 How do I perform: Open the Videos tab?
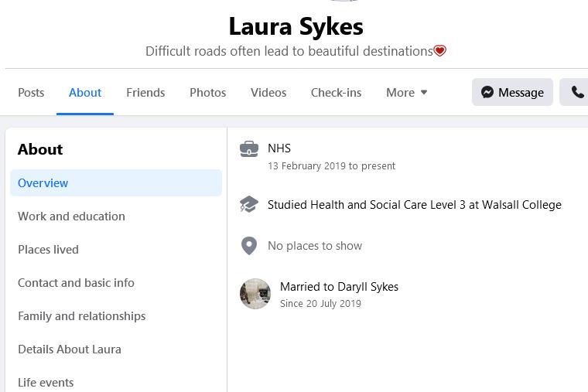click(268, 92)
